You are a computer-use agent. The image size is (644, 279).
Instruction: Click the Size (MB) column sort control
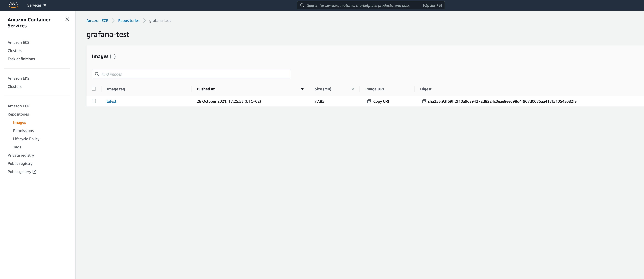(353, 89)
